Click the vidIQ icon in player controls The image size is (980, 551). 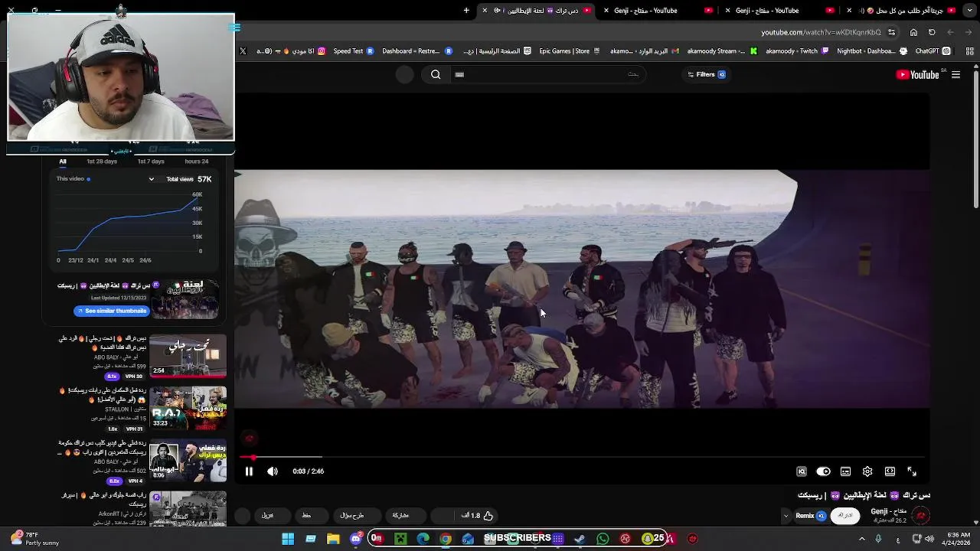(802, 471)
